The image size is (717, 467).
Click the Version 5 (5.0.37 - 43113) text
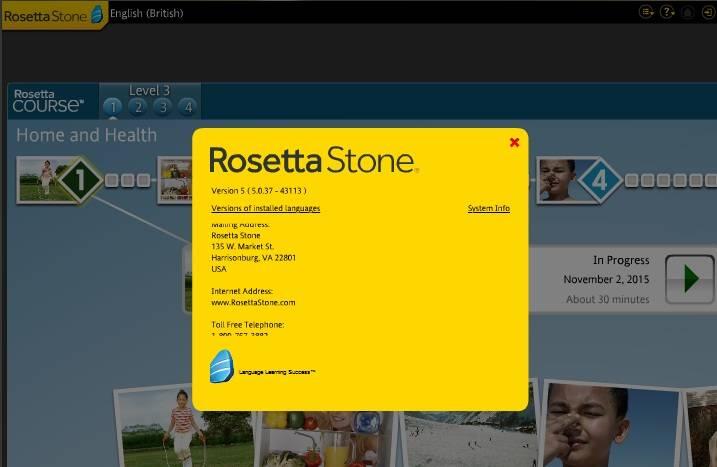259,191
